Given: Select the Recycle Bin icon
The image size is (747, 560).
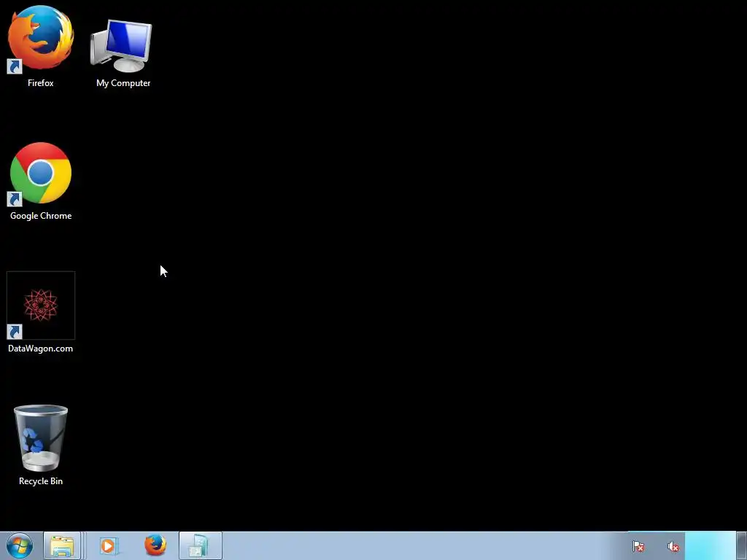Looking at the screenshot, I should click(41, 438).
